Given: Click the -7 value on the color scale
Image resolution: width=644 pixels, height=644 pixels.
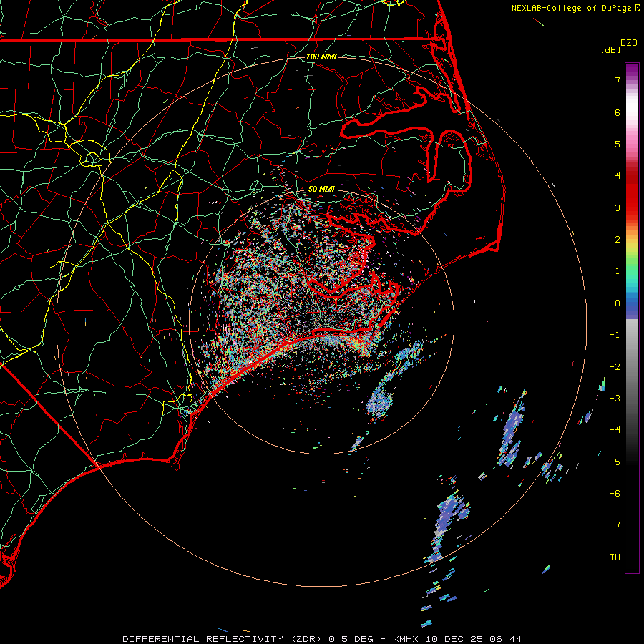Looking at the screenshot, I should tap(615, 525).
